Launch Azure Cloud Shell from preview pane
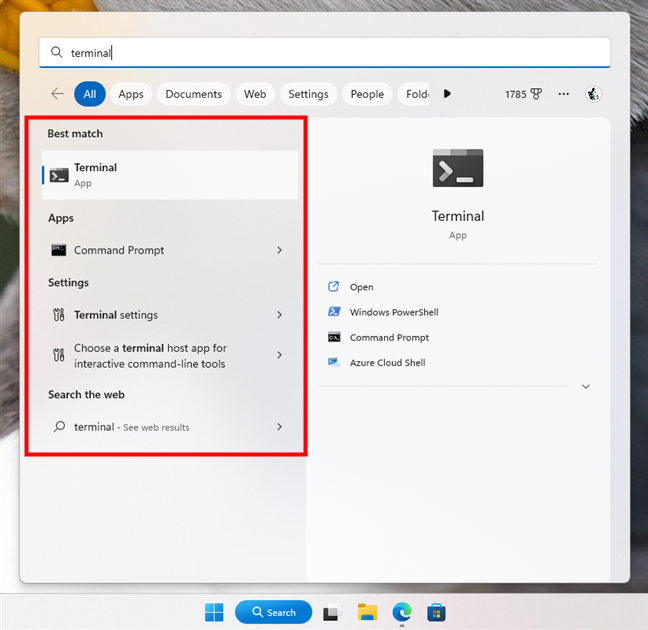This screenshot has height=630, width=648. 387,363
